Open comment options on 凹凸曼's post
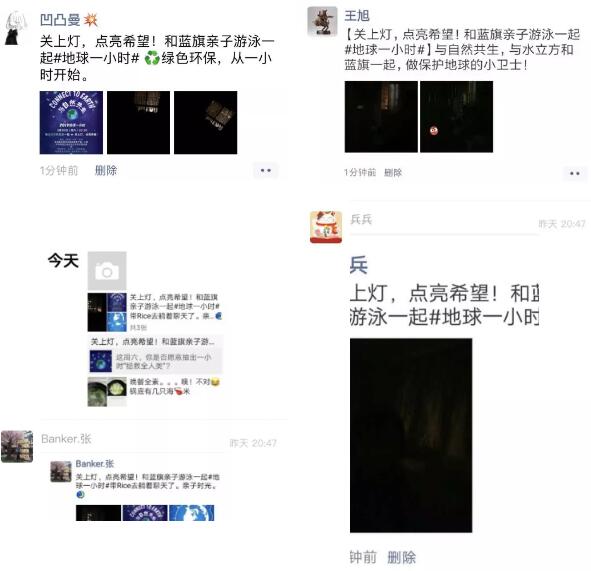Image resolution: width=591 pixels, height=571 pixels. (x=266, y=170)
